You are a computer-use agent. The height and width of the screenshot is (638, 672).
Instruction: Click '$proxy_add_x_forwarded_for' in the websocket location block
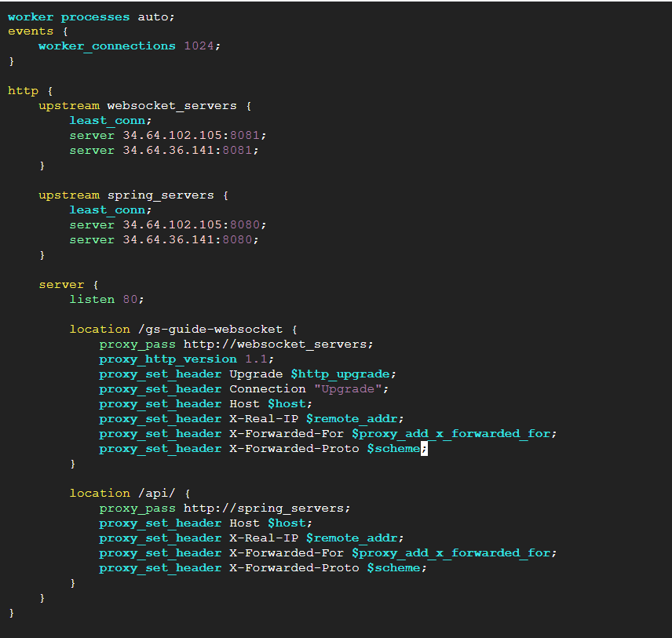pos(451,434)
